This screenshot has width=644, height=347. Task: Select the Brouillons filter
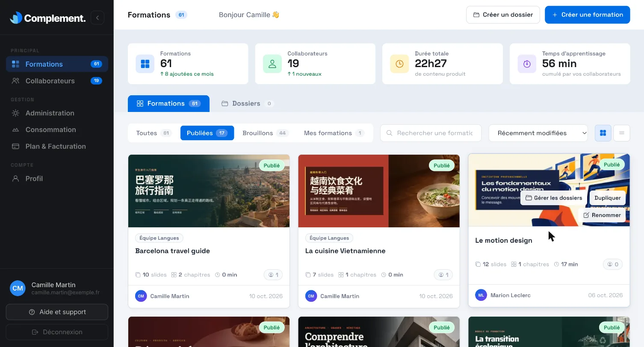266,133
